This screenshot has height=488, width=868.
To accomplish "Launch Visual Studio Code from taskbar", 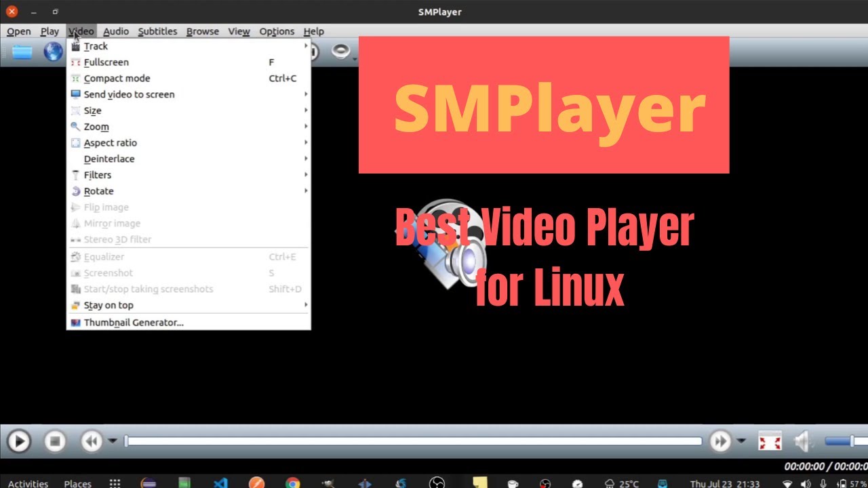I will tap(220, 483).
